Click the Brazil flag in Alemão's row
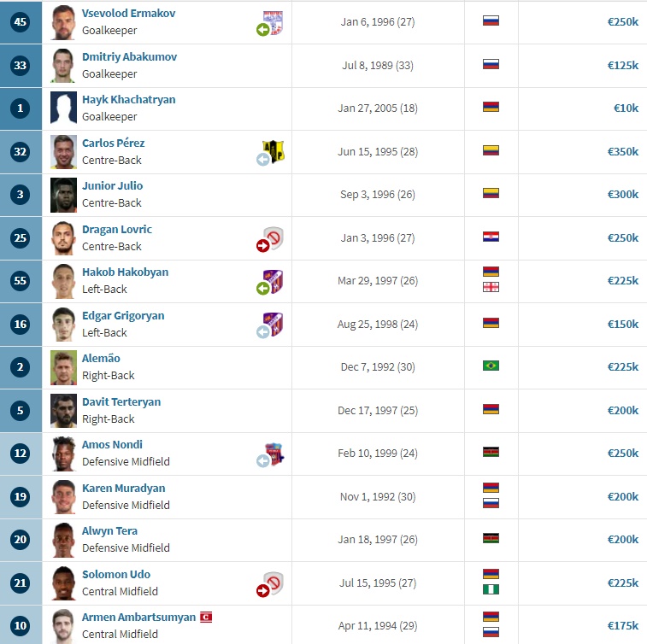647x644 pixels. click(x=491, y=366)
